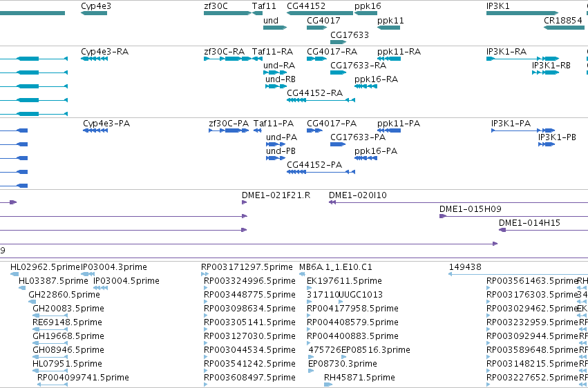The height and width of the screenshot is (388, 588).
Task: Select the CG4017-PA protein label
Action: [332, 123]
